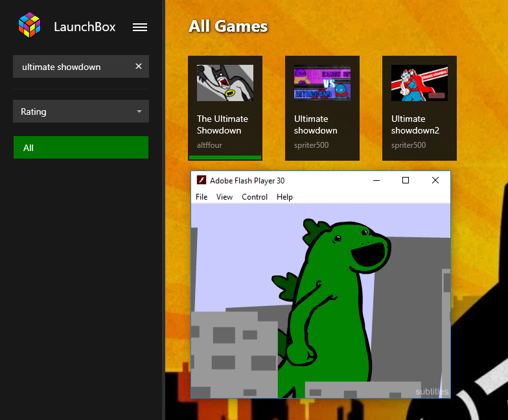Screen dimensions: 508x420
Task: Click inside the ultimate showdown search field
Action: (71, 67)
